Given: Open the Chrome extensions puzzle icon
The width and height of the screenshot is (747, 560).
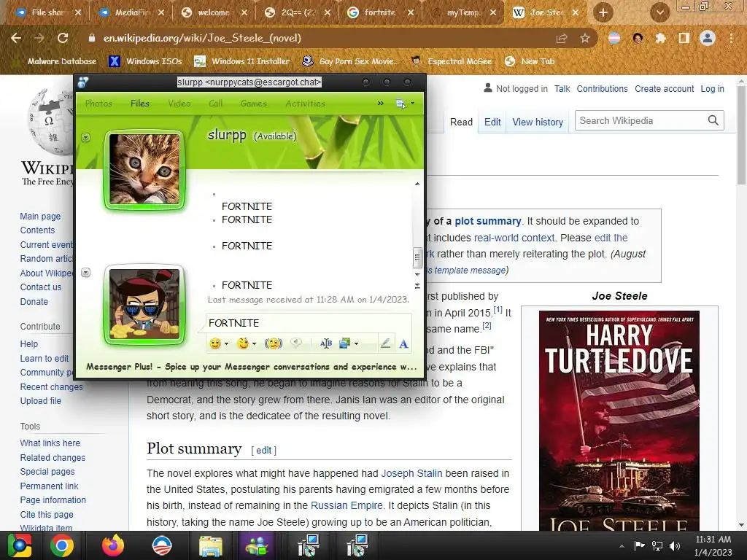Looking at the screenshot, I should (x=660, y=38).
